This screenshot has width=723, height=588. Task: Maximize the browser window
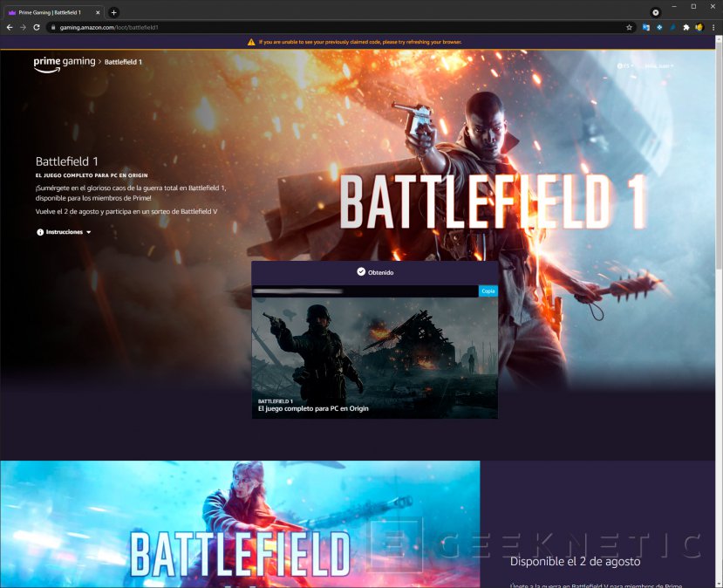tap(693, 6)
